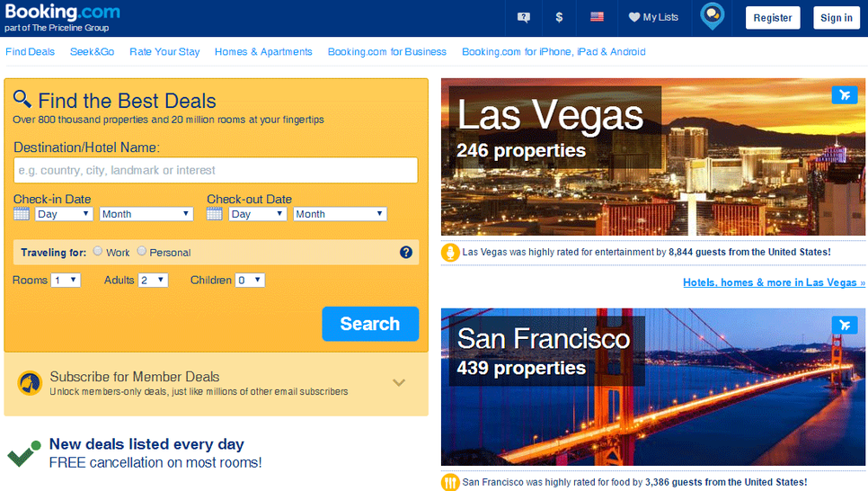Open Booking.com for Business menu item
The height and width of the screenshot is (491, 868).
click(x=387, y=51)
